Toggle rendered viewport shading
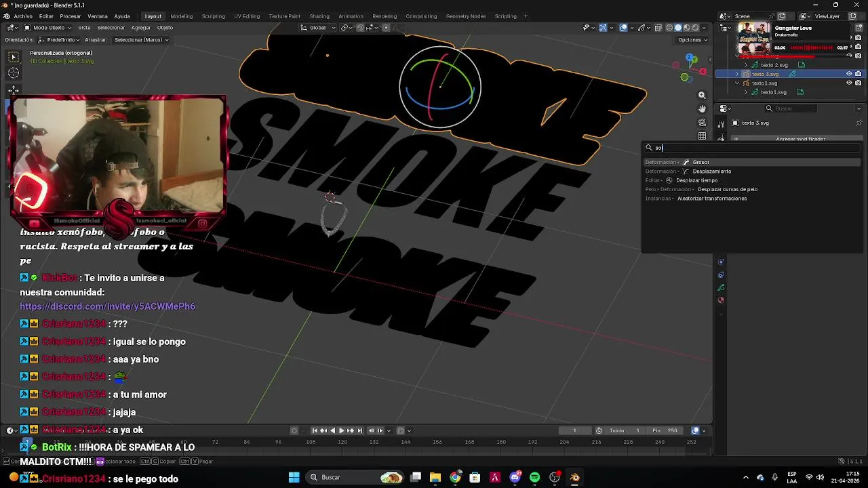Screen dimensions: 868x488 (x=695, y=28)
